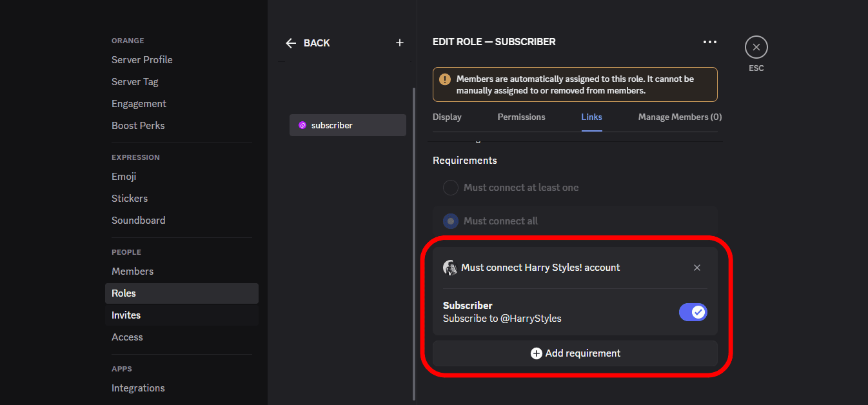The width and height of the screenshot is (868, 405).
Task: Click the warning icon in the notice banner
Action: 445,79
